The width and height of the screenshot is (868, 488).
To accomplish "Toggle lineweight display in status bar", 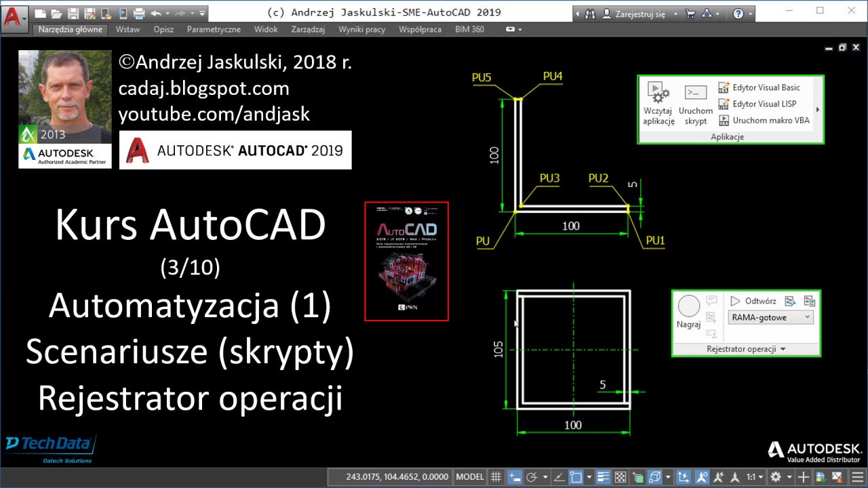I will pyautogui.click(x=603, y=477).
